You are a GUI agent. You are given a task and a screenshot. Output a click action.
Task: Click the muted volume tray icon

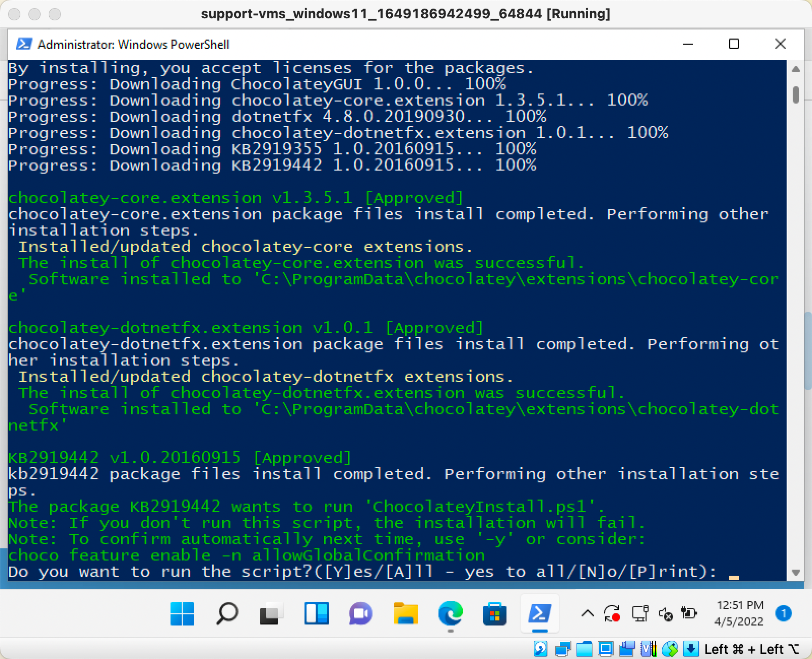click(x=665, y=614)
